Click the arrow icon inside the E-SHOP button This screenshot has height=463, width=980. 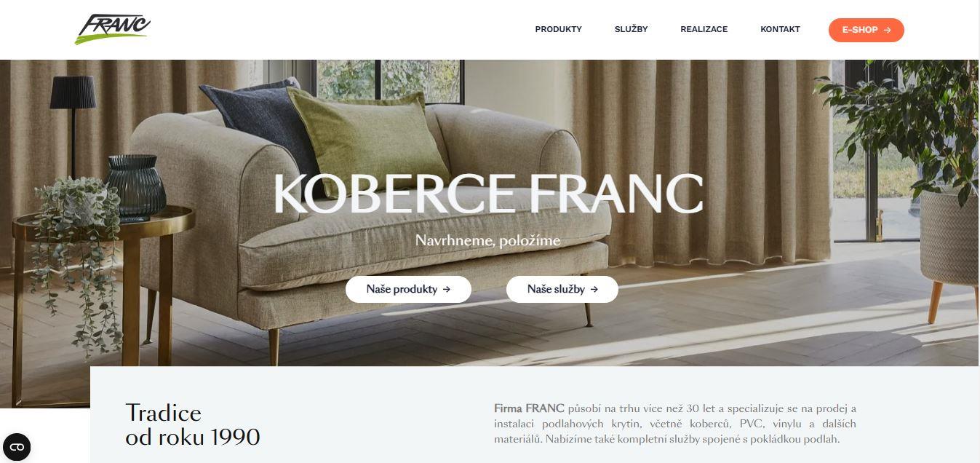tap(887, 30)
